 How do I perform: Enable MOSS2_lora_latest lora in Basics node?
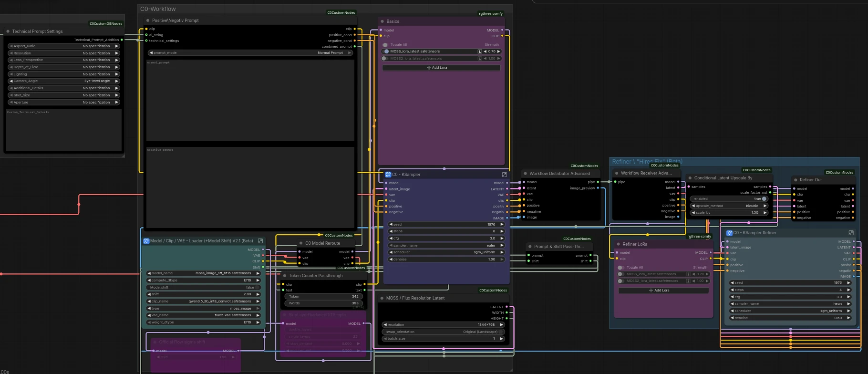385,59
